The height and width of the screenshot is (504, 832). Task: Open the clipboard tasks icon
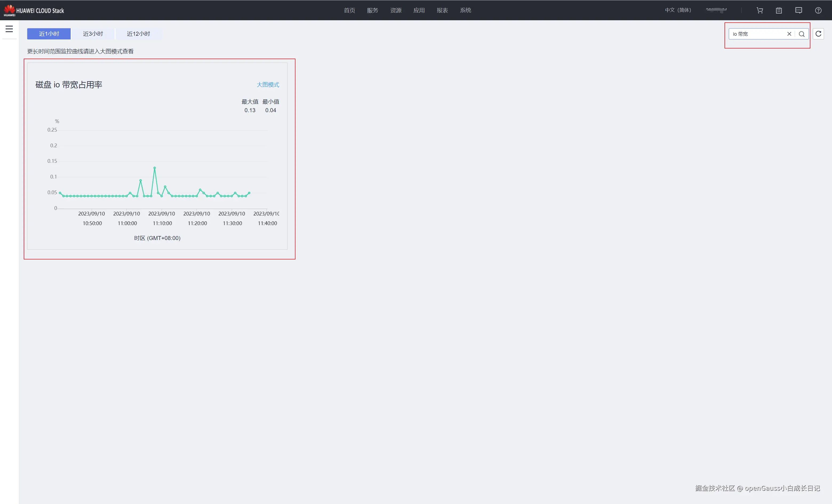tap(779, 10)
